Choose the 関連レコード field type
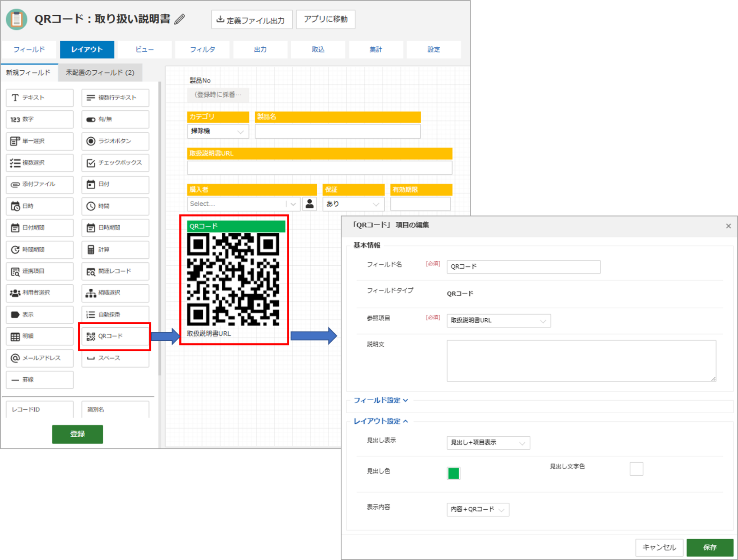Viewport: 738px width, 560px height. coord(115,271)
